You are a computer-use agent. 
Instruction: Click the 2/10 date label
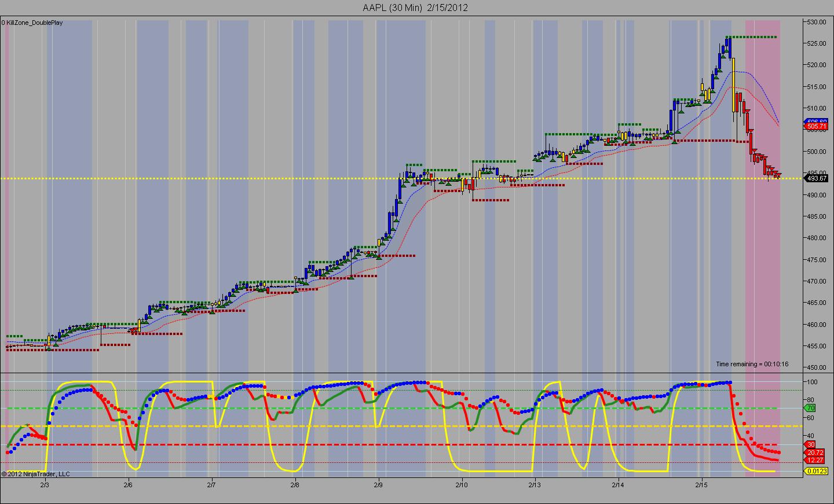pos(462,484)
